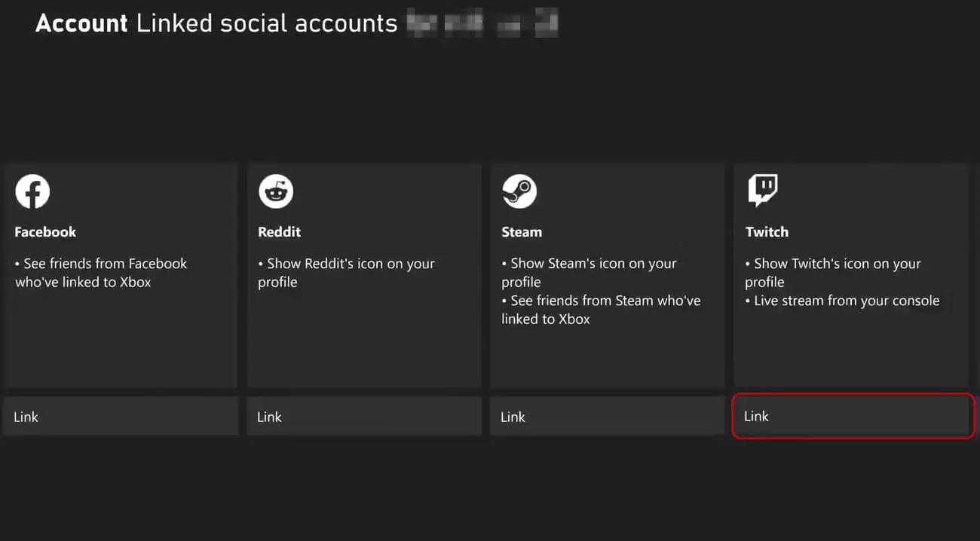
Task: Select the Link button under Steam
Action: [608, 416]
